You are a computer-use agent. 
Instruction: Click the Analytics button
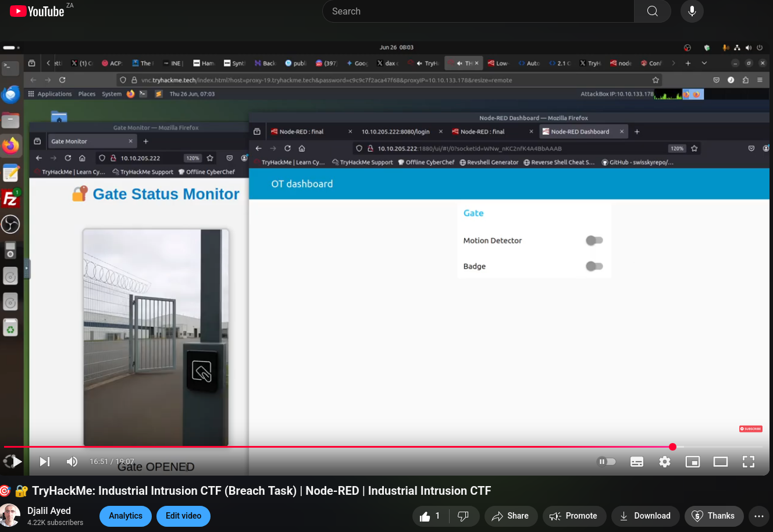point(126,516)
